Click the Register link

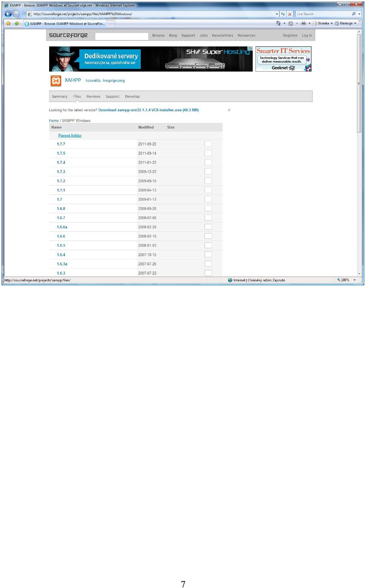[x=290, y=35]
